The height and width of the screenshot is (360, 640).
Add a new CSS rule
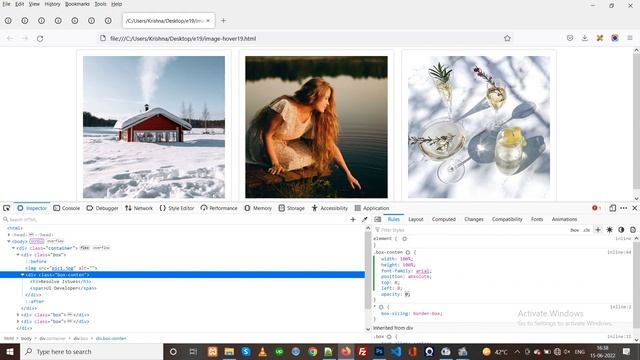(598, 230)
